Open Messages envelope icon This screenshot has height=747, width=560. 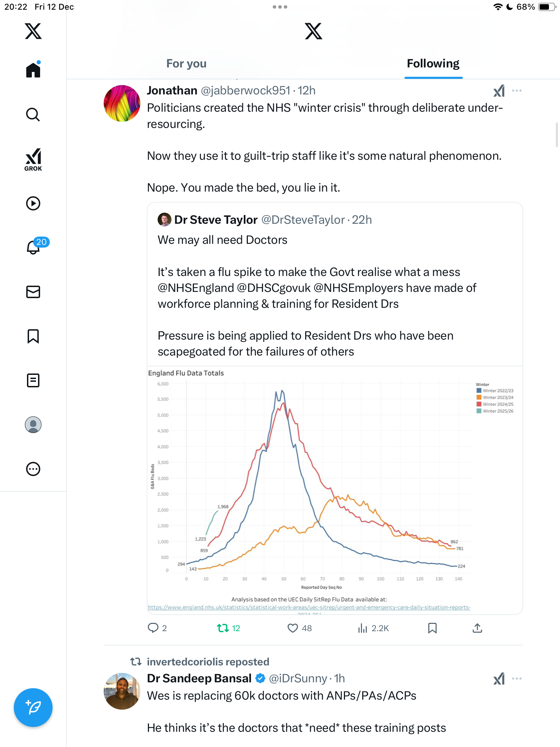tap(33, 292)
